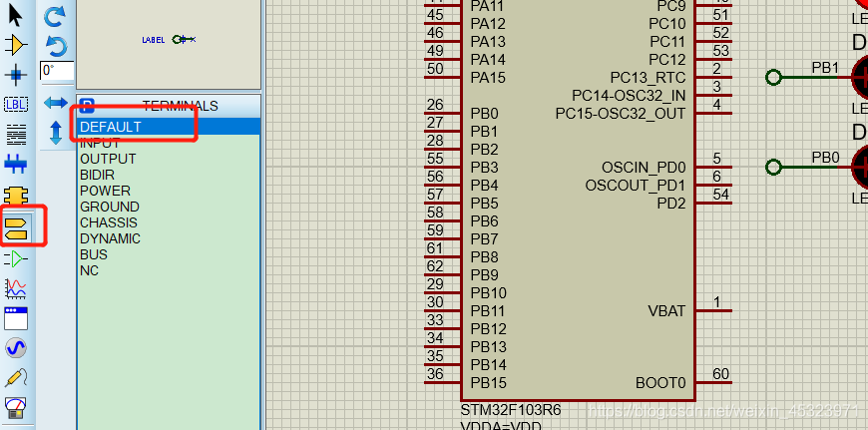Mirror horizontally with the X-mirror arrow
This screenshot has height=430, width=868.
pyautogui.click(x=55, y=103)
